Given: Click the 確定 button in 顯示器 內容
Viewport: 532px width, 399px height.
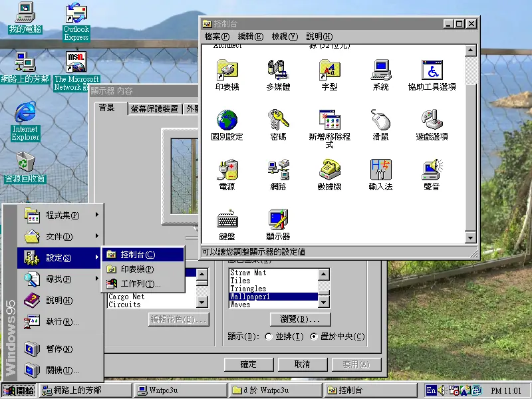Looking at the screenshot, I should 249,364.
